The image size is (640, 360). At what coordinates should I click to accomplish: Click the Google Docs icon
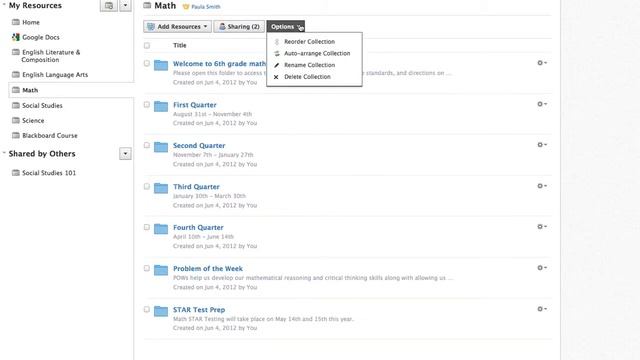[16, 37]
